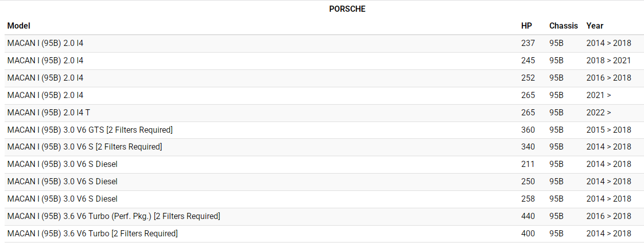Image resolution: width=644 pixels, height=243 pixels.
Task: Select the 250 HP diesel value
Action: tap(528, 181)
